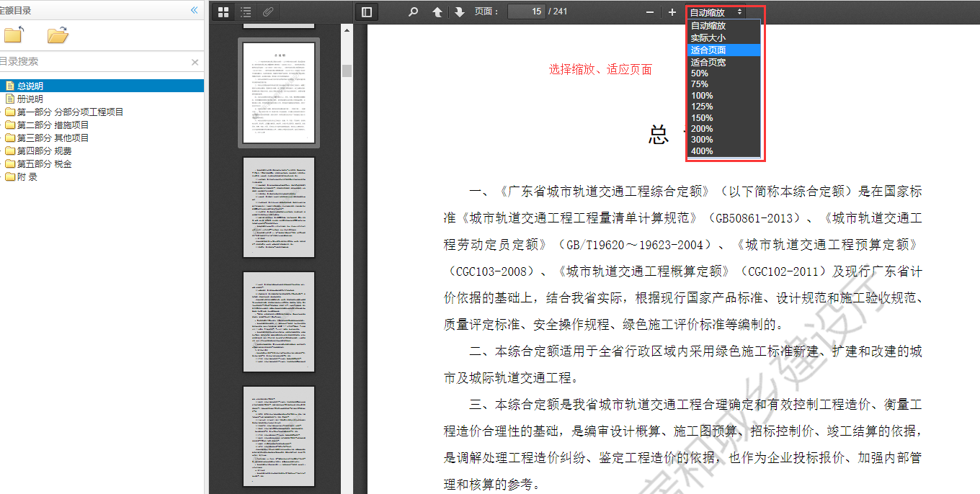The width and height of the screenshot is (980, 494).
Task: Show the document outline view
Action: click(246, 12)
